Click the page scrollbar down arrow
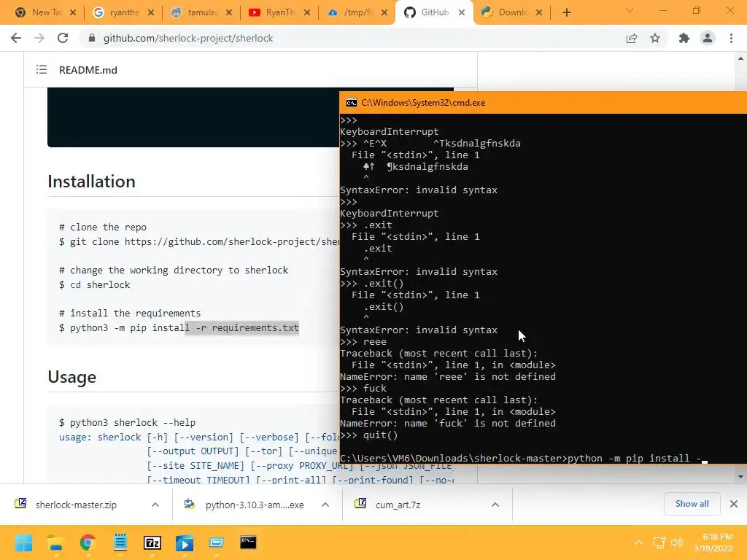The height and width of the screenshot is (560, 747). 740,477
